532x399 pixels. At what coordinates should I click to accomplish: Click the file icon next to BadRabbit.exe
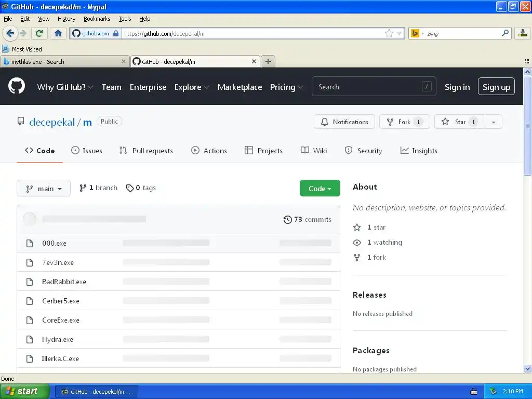[x=30, y=282]
